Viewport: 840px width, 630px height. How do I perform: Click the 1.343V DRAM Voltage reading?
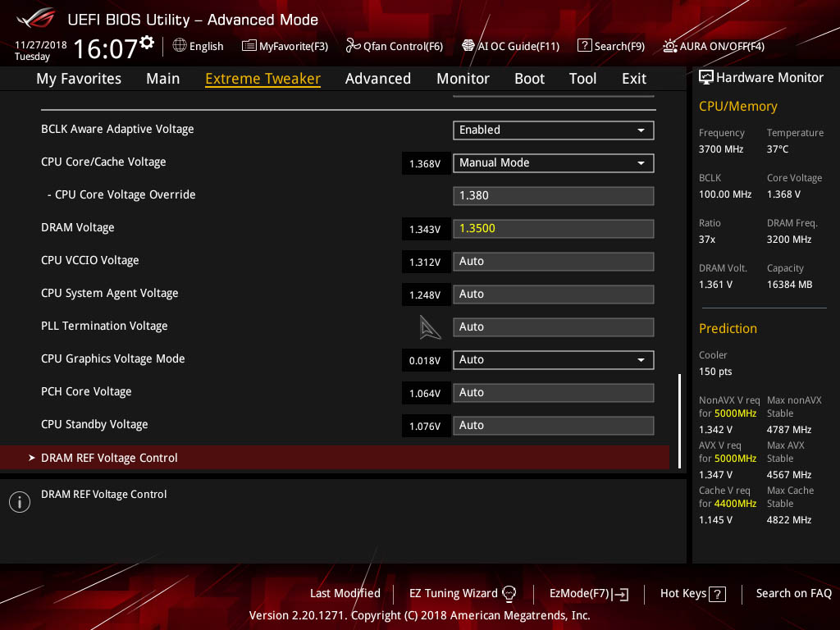(426, 230)
